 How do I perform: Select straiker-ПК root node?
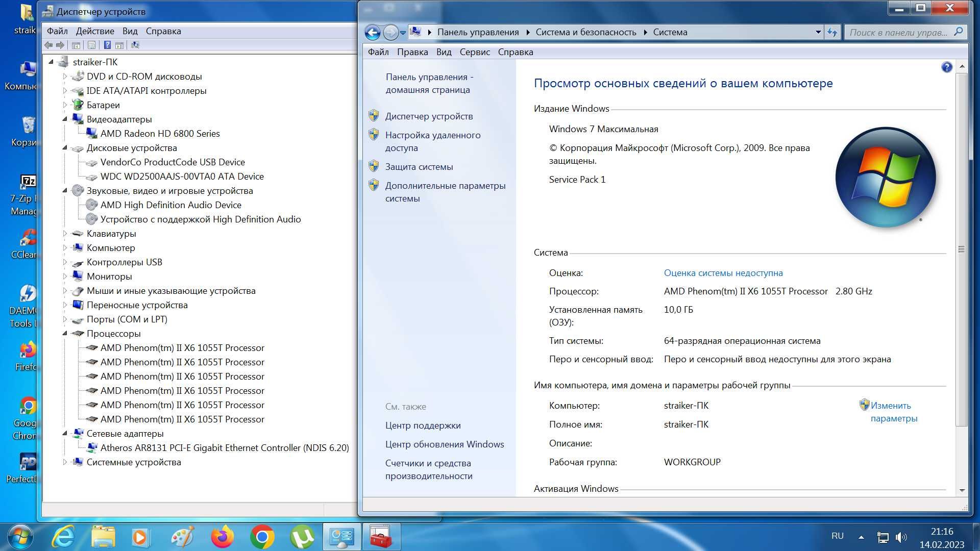95,62
